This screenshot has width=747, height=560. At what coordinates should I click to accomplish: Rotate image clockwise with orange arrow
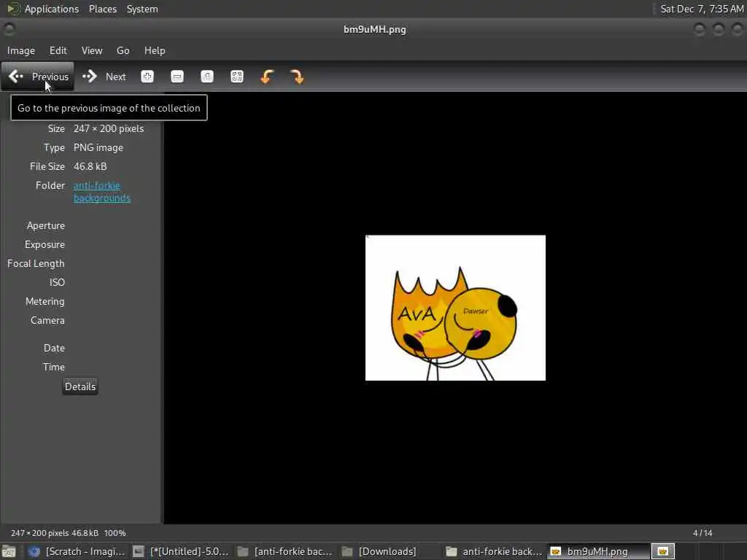[x=297, y=76]
